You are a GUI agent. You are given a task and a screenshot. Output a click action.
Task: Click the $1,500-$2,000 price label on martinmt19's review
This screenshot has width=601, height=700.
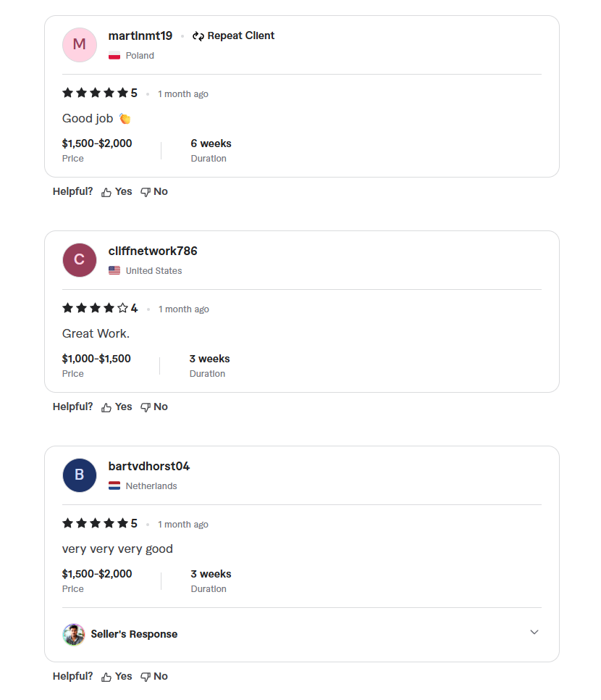(97, 143)
